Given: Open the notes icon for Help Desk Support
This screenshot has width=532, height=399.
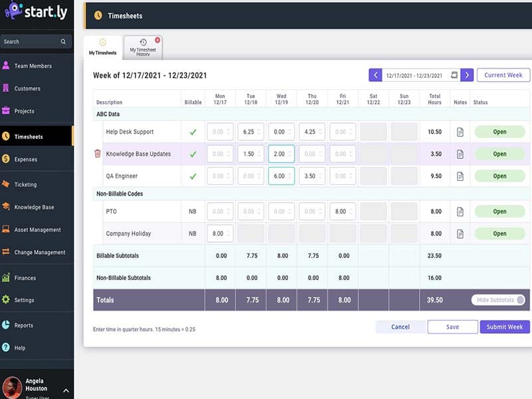Looking at the screenshot, I should pos(460,132).
